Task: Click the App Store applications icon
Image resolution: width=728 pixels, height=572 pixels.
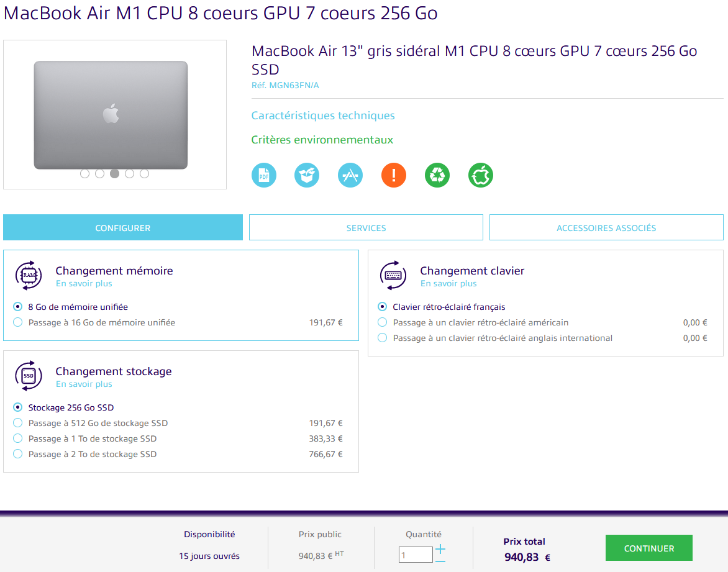Action: click(x=350, y=175)
